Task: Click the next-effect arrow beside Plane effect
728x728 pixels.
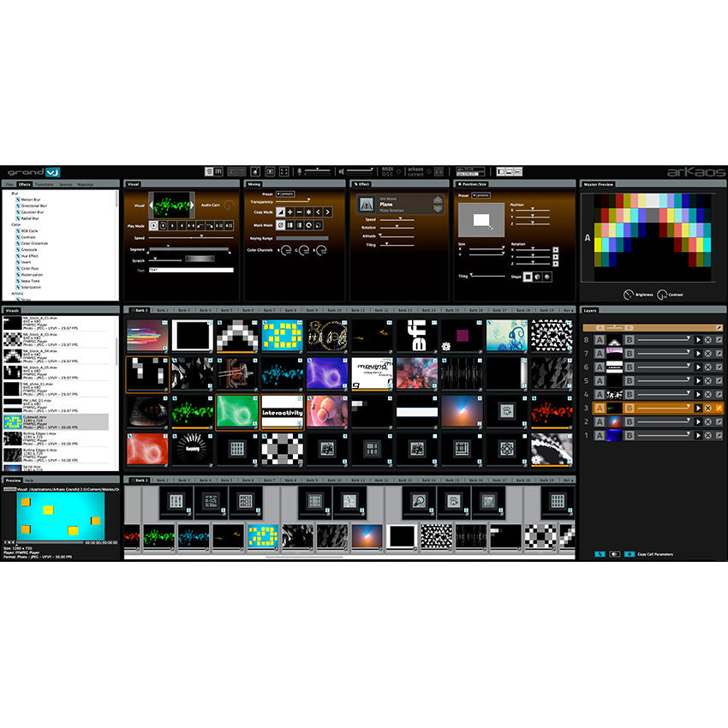Action: [438, 208]
